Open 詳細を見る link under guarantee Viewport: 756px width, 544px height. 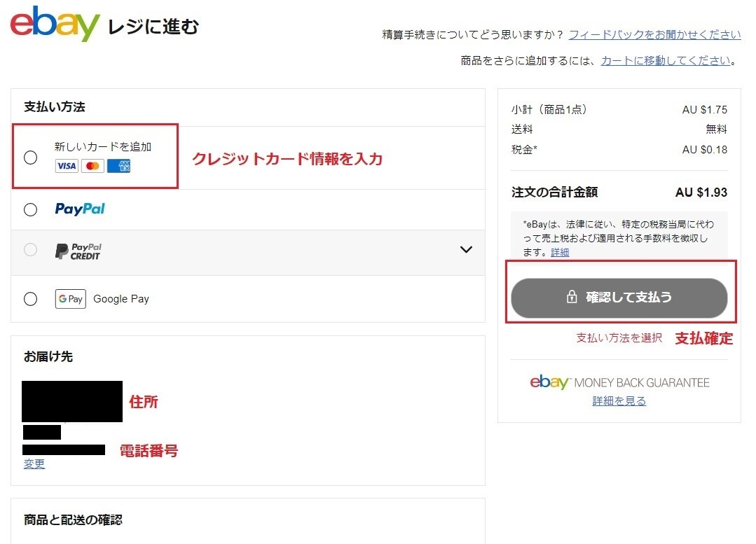(619, 401)
